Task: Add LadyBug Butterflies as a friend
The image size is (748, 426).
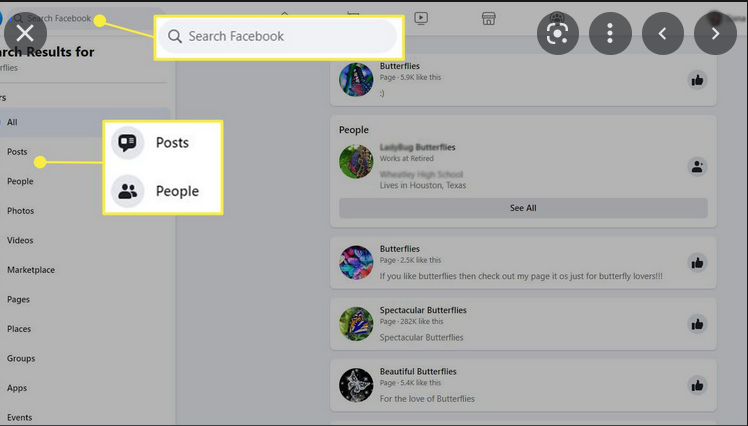Action: pyautogui.click(x=697, y=167)
